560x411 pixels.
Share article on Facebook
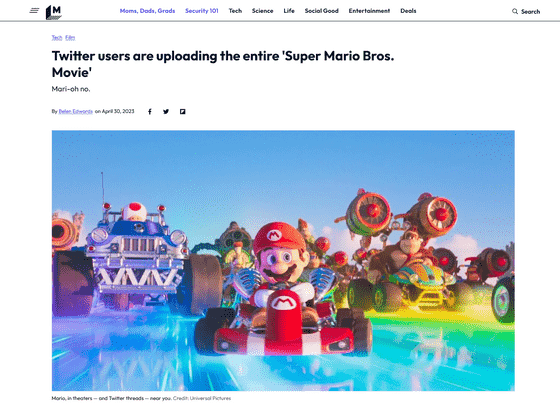150,112
